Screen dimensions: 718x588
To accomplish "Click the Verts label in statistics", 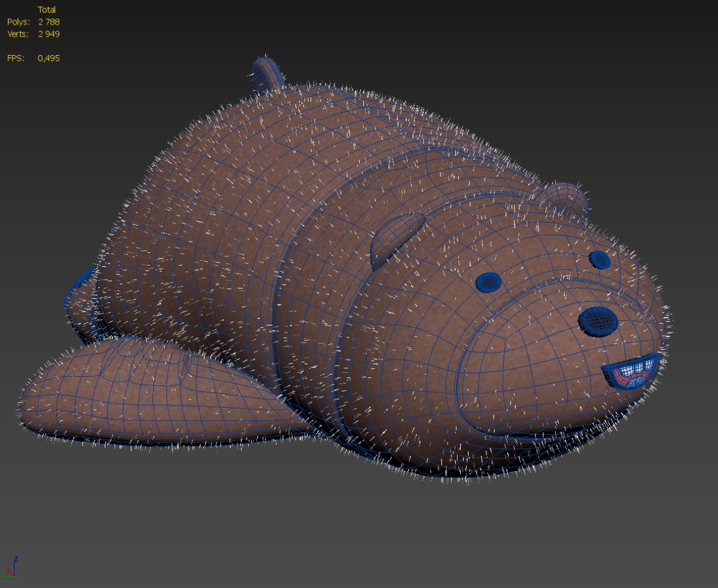I will click(18, 34).
